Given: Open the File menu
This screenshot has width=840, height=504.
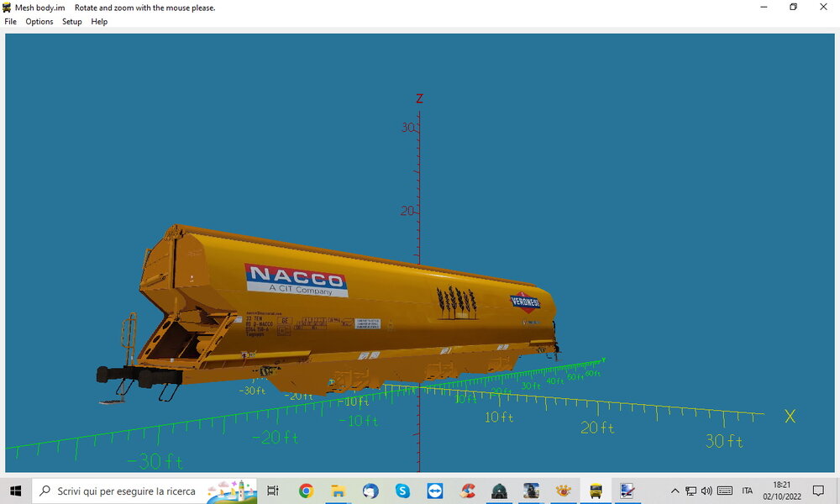Looking at the screenshot, I should coord(10,22).
